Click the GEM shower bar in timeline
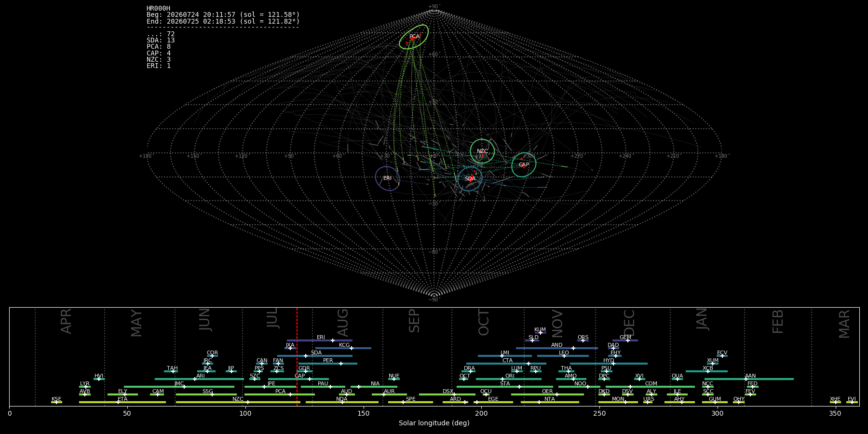 tap(625, 340)
